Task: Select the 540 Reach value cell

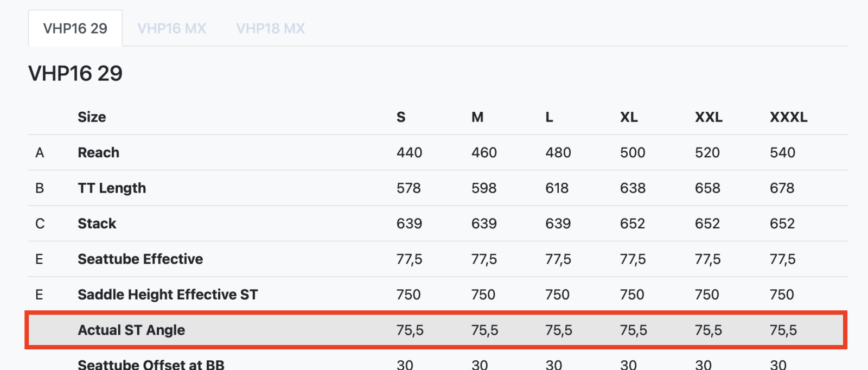Action: 782,152
